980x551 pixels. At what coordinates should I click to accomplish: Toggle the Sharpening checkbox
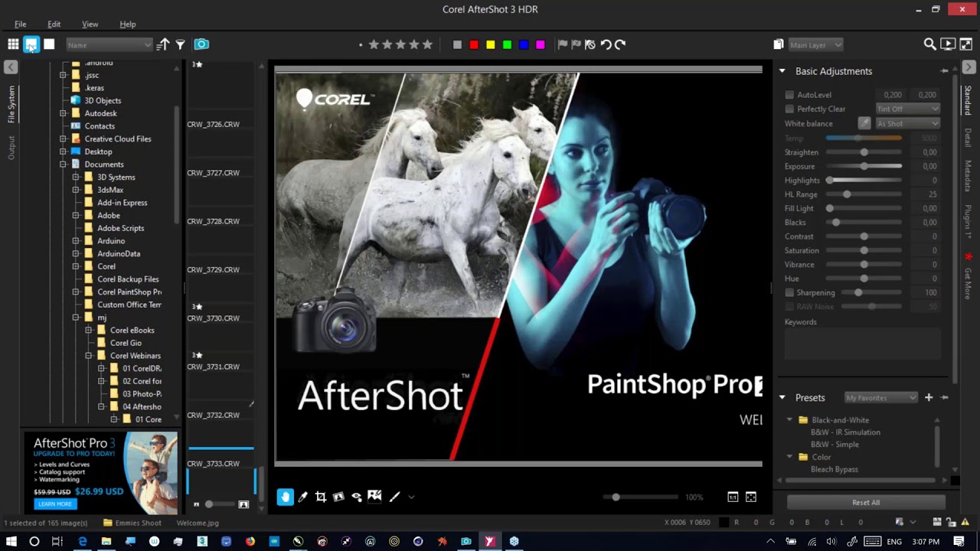click(x=789, y=292)
